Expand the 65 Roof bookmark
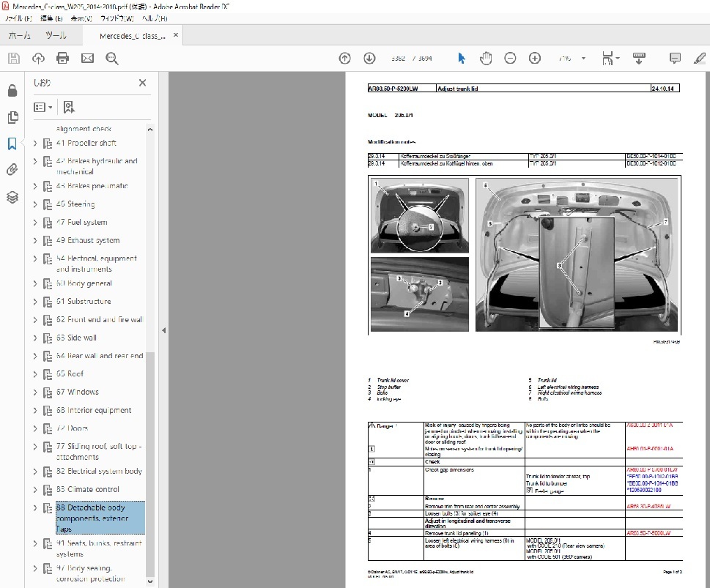 point(35,374)
